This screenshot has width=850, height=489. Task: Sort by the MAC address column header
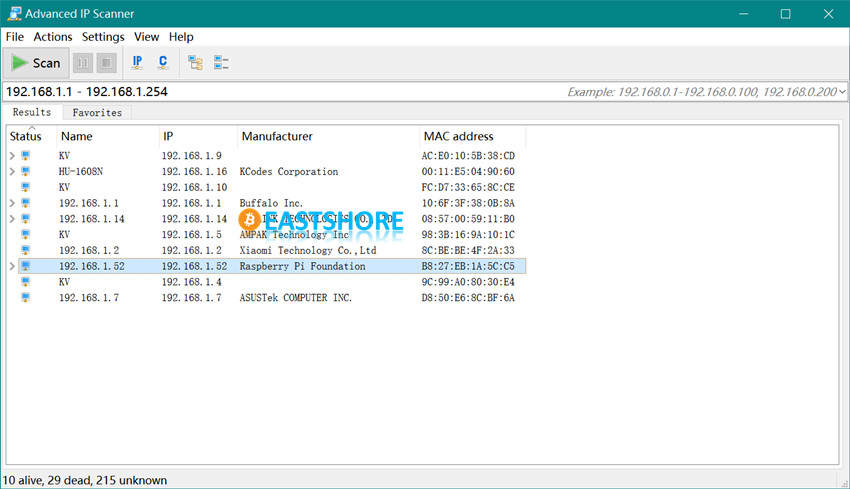click(x=472, y=136)
